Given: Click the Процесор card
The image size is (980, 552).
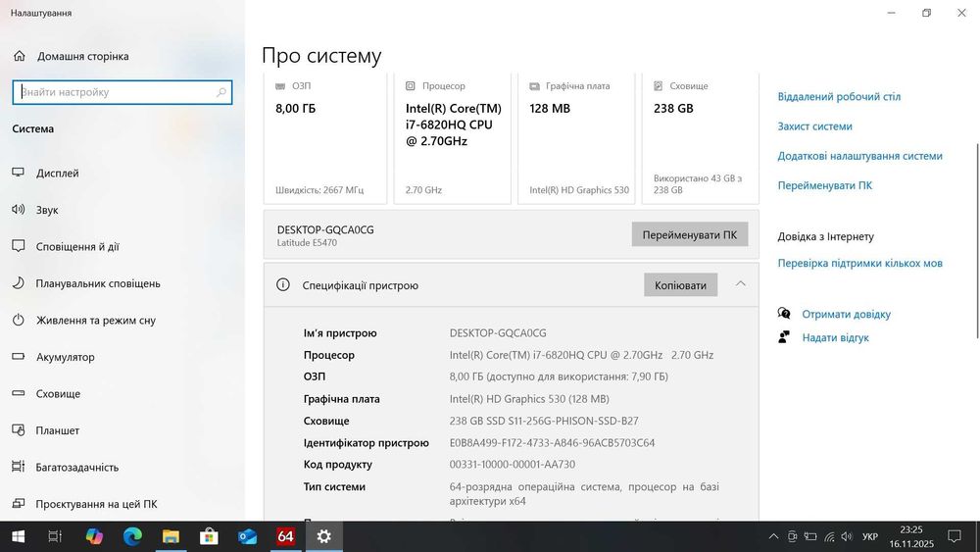Looking at the screenshot, I should point(453,139).
